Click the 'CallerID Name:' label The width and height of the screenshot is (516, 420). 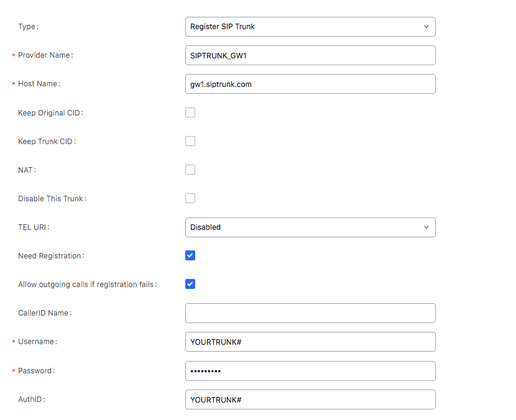coord(45,313)
